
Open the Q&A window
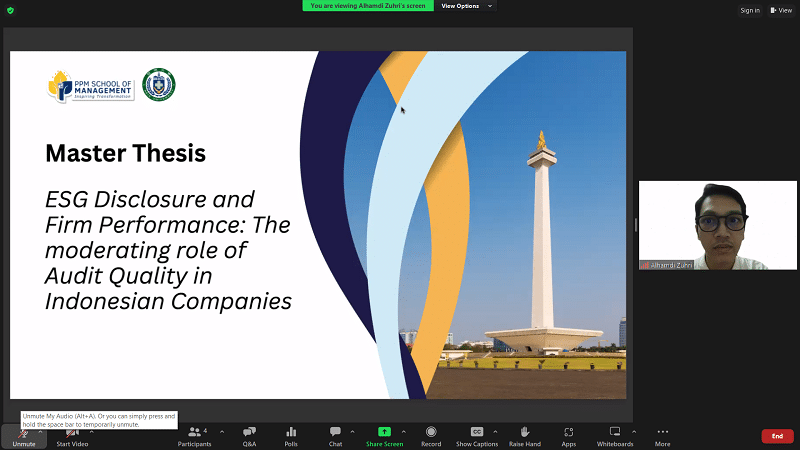pyautogui.click(x=249, y=436)
